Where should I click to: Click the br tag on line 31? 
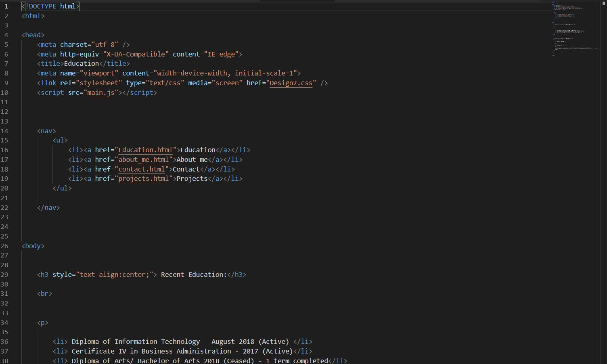[45, 294]
